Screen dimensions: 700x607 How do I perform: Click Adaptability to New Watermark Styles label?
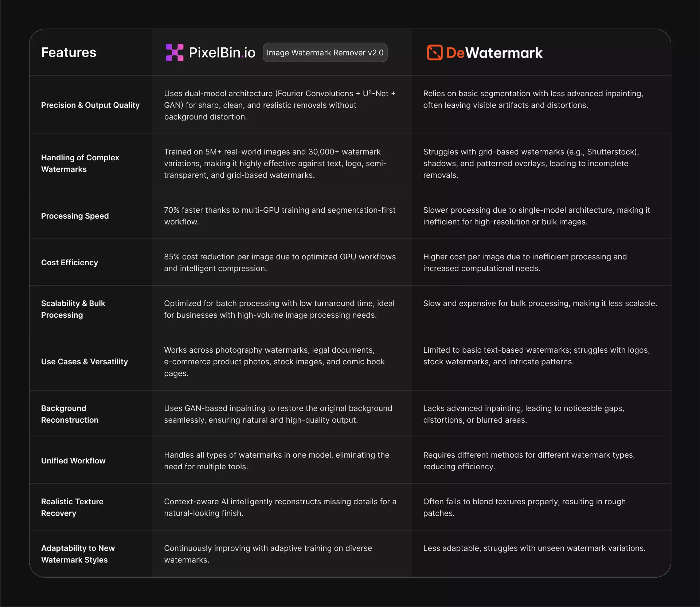point(78,554)
